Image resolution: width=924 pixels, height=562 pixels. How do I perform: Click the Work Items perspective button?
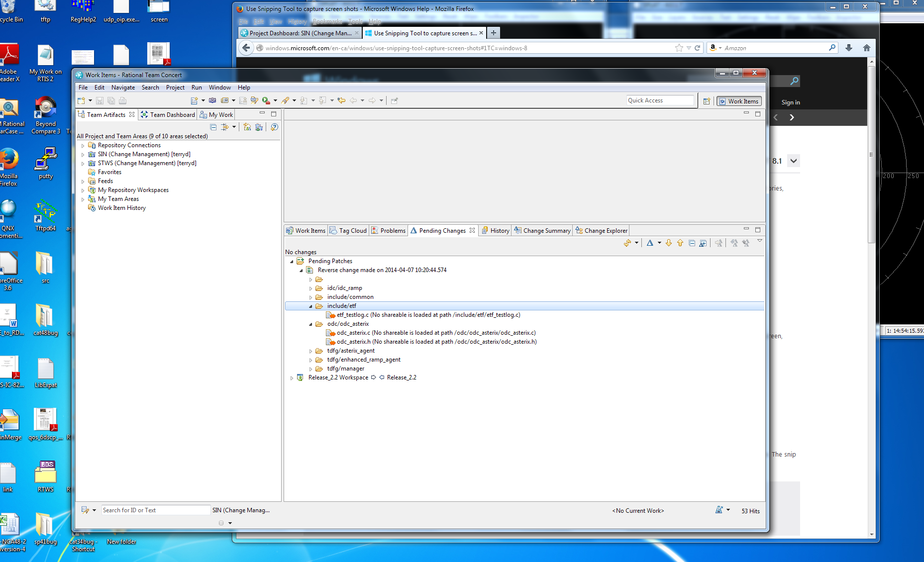[x=739, y=101]
